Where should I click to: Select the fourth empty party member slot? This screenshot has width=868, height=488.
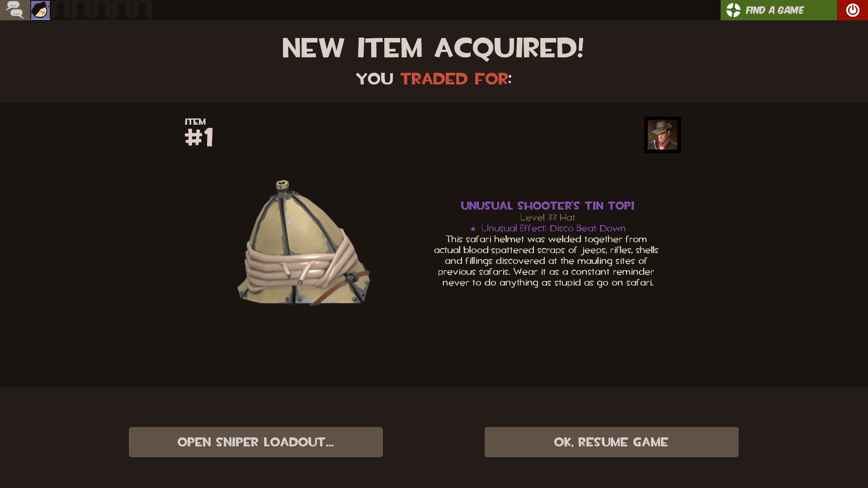[x=122, y=10]
